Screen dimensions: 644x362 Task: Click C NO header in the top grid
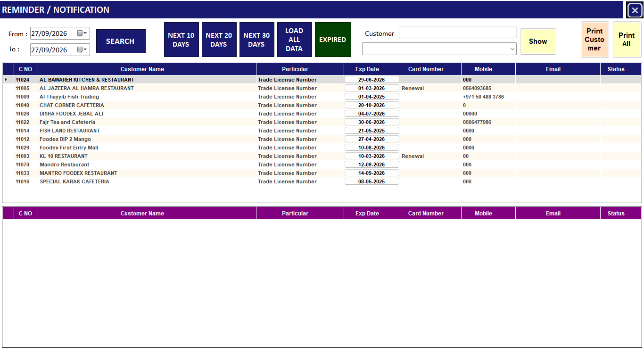tap(25, 69)
